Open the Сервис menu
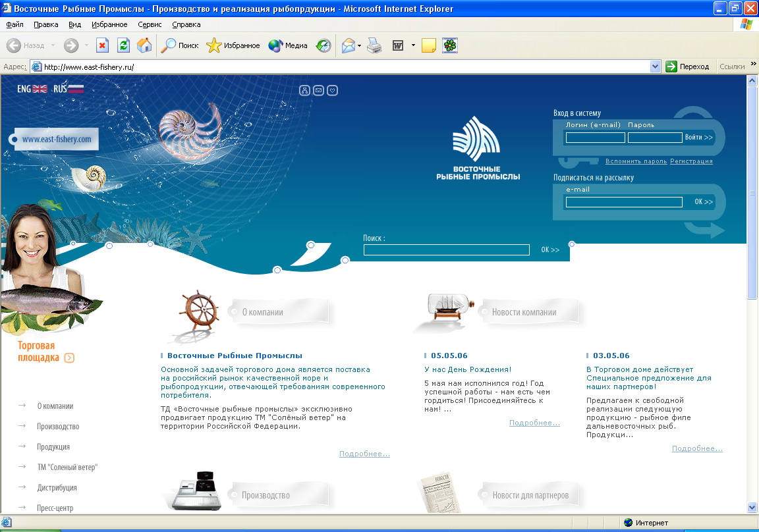Screen dimensions: 759x532 pos(150,24)
